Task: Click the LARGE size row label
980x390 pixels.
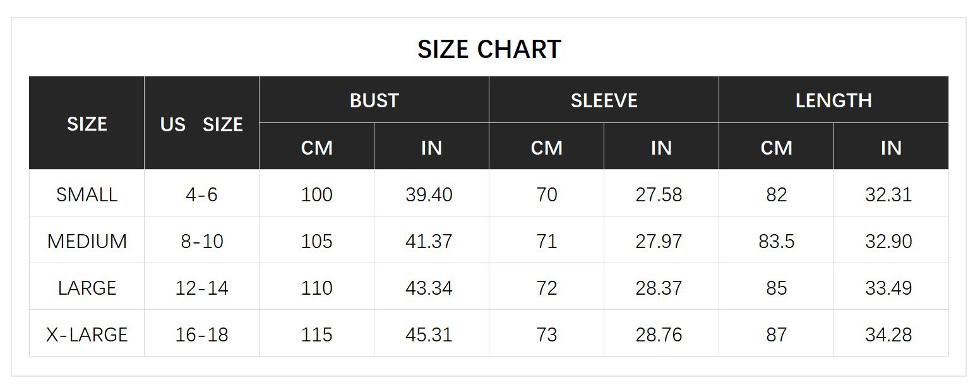Action: tap(87, 288)
